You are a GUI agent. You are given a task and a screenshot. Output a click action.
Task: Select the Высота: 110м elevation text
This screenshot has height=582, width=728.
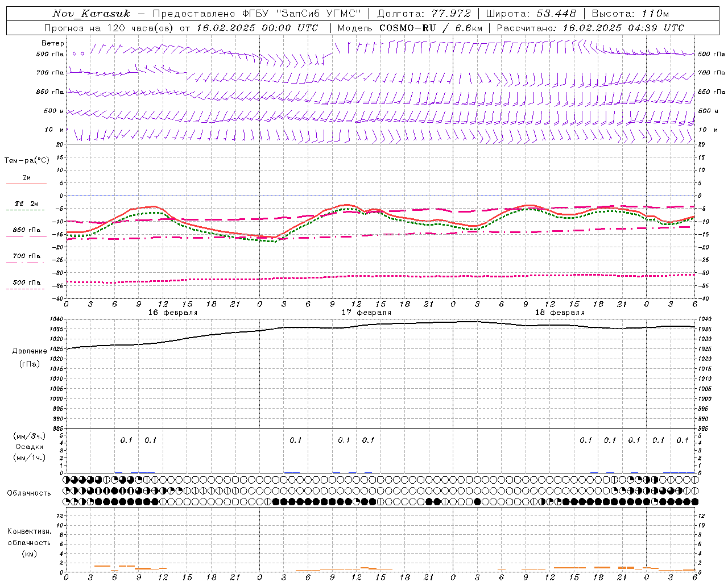[x=630, y=14]
